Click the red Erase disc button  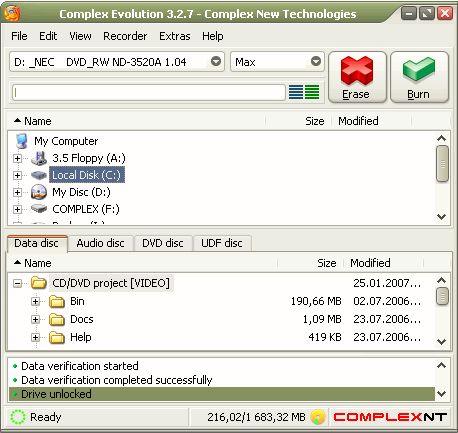point(357,77)
